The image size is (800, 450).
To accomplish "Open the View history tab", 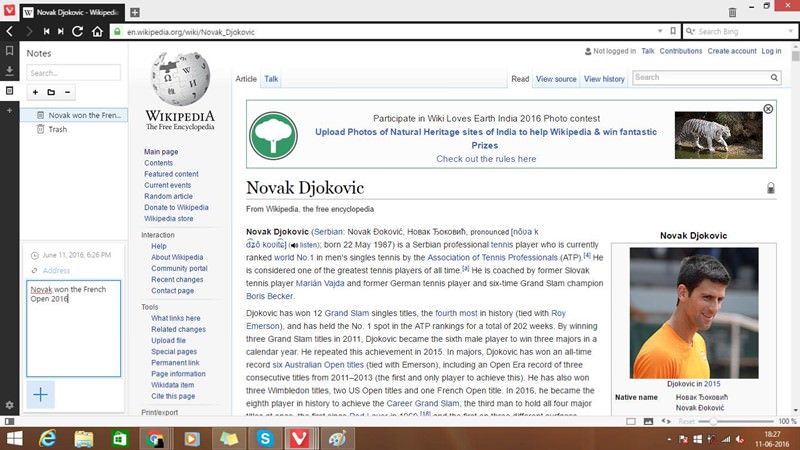I will [604, 79].
